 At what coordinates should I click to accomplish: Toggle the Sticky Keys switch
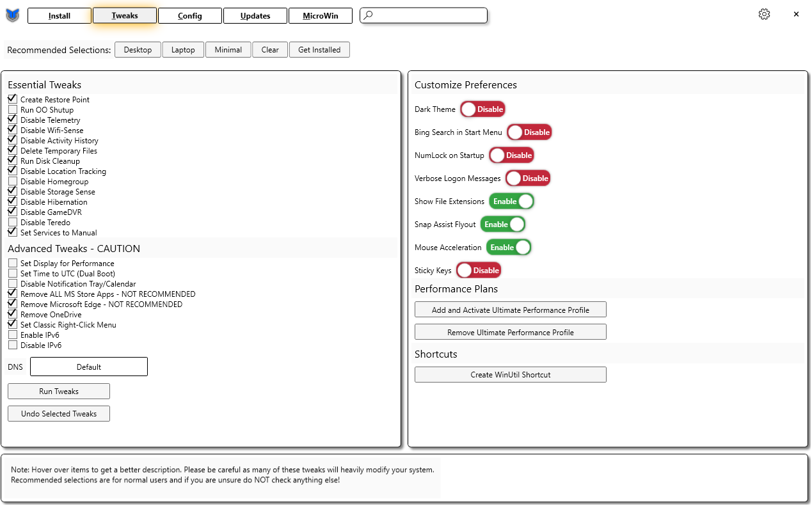(479, 271)
